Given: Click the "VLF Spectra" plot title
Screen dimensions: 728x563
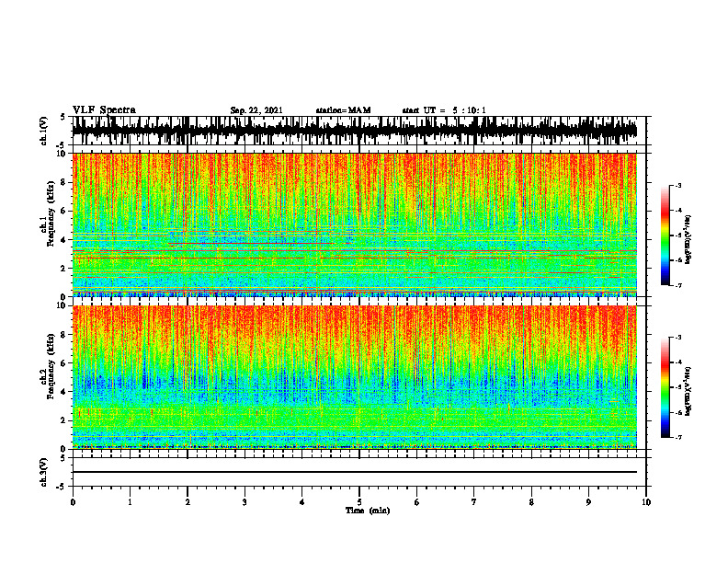Looking at the screenshot, I should click(104, 110).
